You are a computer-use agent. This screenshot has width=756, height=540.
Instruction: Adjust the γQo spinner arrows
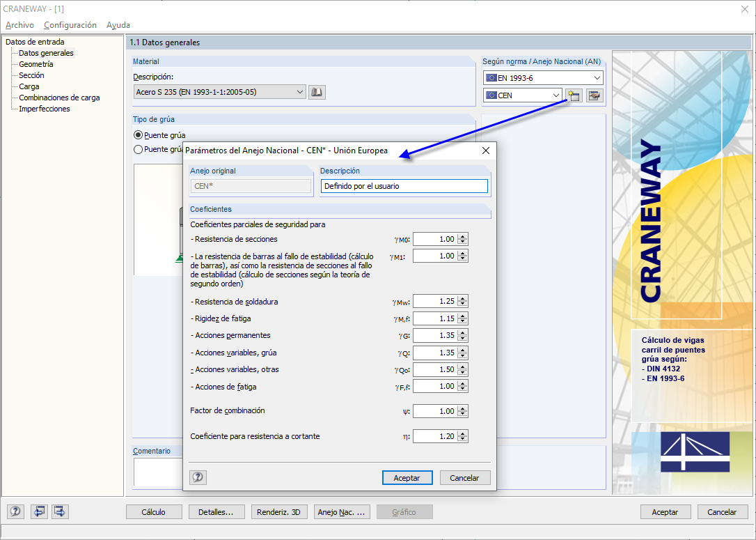coord(462,369)
